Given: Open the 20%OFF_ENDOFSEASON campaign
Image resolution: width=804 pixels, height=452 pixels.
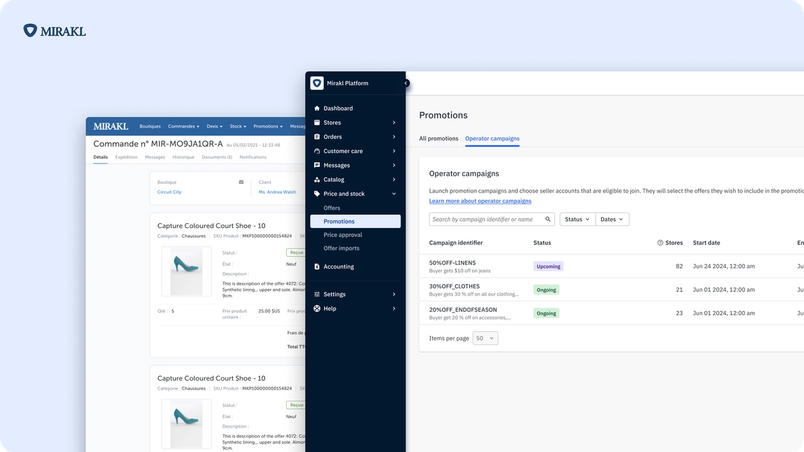Looking at the screenshot, I should 463,310.
